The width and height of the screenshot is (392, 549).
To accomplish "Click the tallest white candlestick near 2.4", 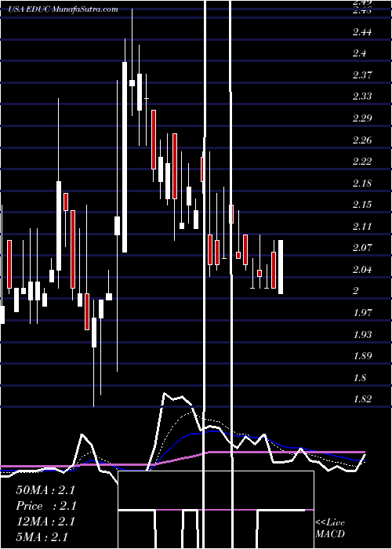I will [x=125, y=157].
